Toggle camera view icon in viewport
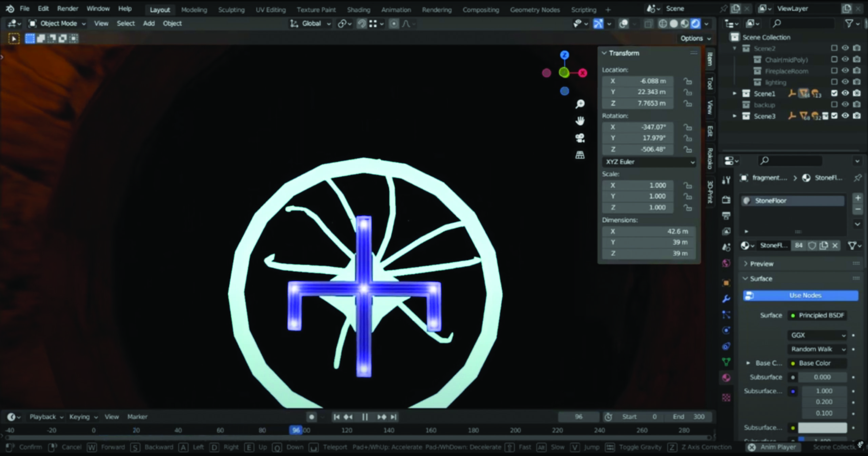868x456 pixels. tap(580, 138)
